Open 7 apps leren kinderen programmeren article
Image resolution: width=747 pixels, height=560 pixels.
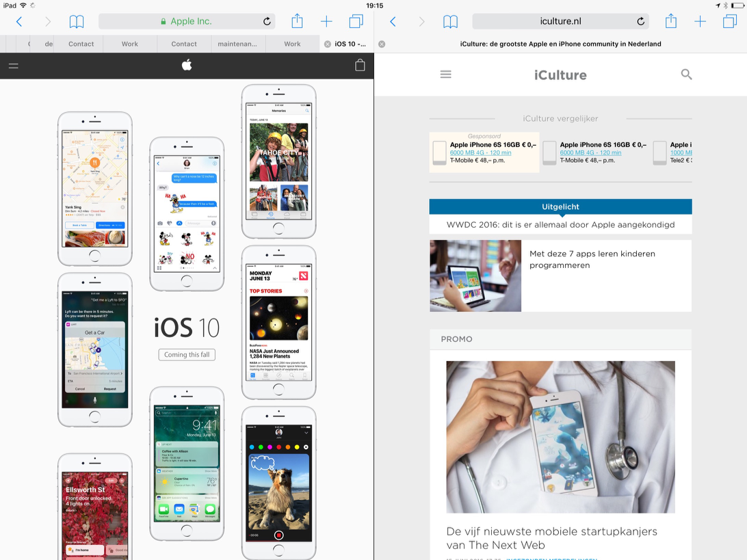[x=592, y=260]
